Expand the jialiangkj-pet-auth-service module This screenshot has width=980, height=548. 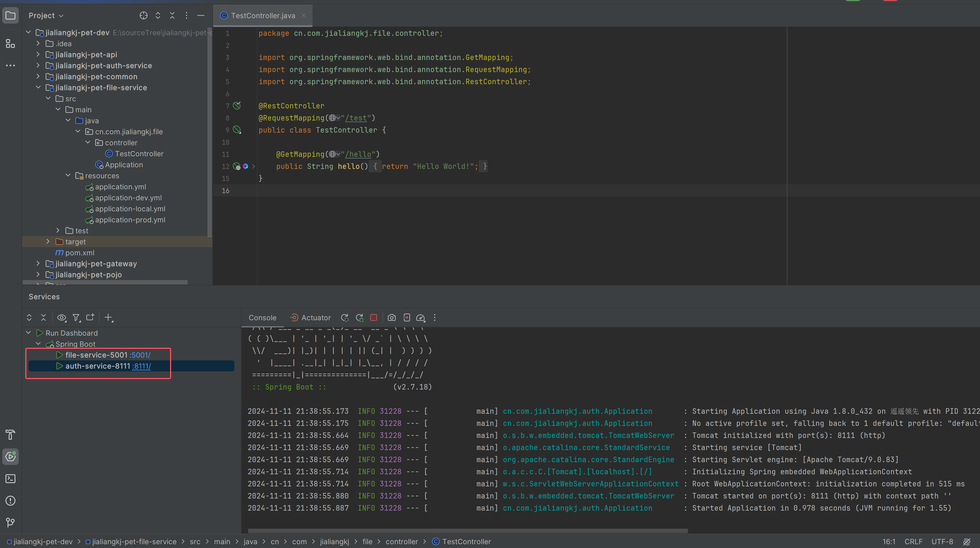pyautogui.click(x=39, y=65)
